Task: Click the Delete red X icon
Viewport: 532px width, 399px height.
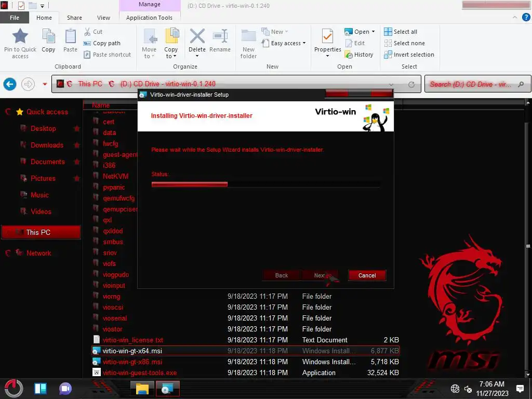Action: tap(197, 36)
